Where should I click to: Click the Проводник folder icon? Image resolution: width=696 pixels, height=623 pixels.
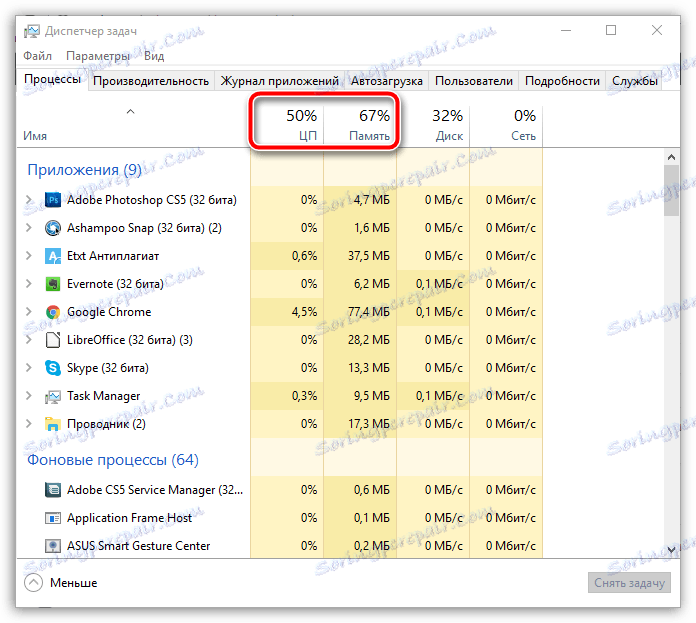[x=53, y=424]
